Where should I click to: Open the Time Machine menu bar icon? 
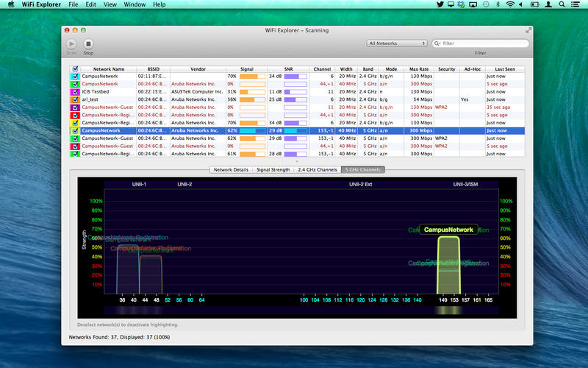point(486,4)
